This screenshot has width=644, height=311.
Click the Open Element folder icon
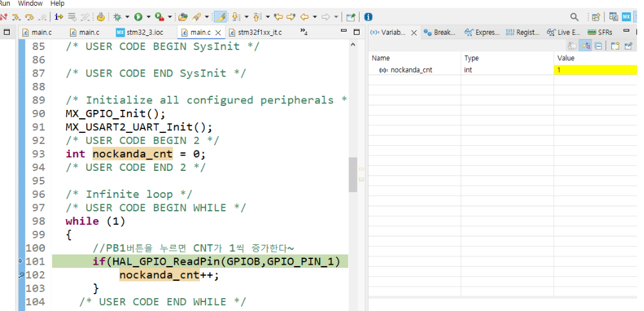click(x=183, y=17)
